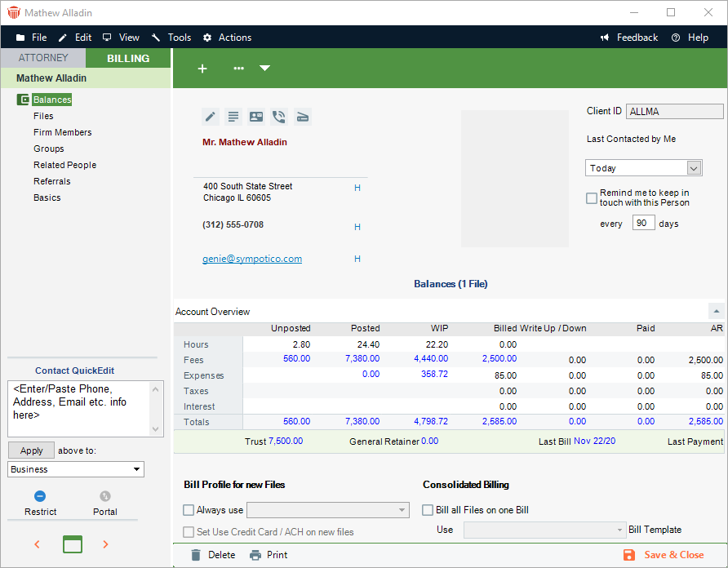Open the notes lines icon
728x568 pixels.
[233, 117]
